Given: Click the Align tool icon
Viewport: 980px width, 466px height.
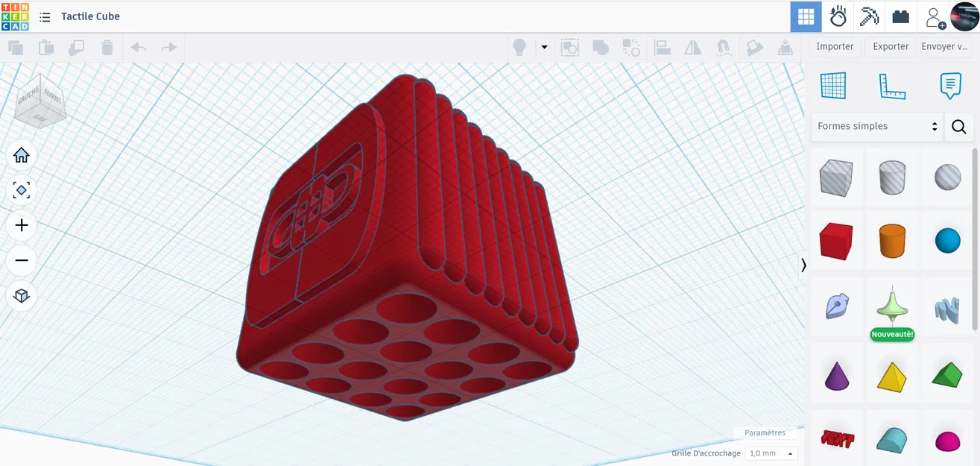Looking at the screenshot, I should tap(662, 48).
